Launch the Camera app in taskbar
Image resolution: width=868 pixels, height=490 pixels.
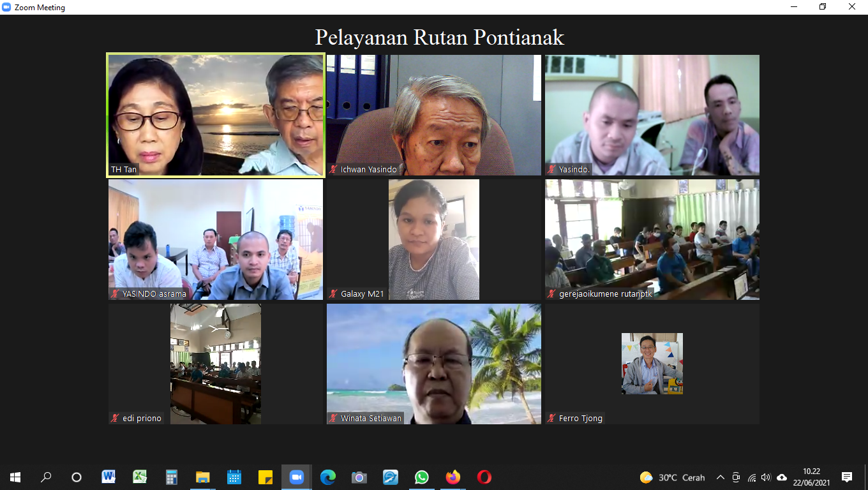click(x=359, y=477)
